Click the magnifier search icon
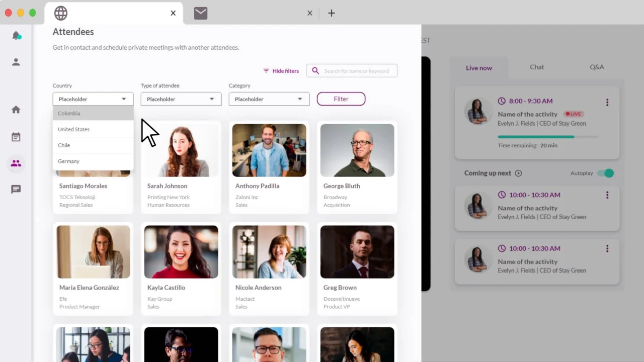Screen dimensions: 644x362 pyautogui.click(x=315, y=71)
